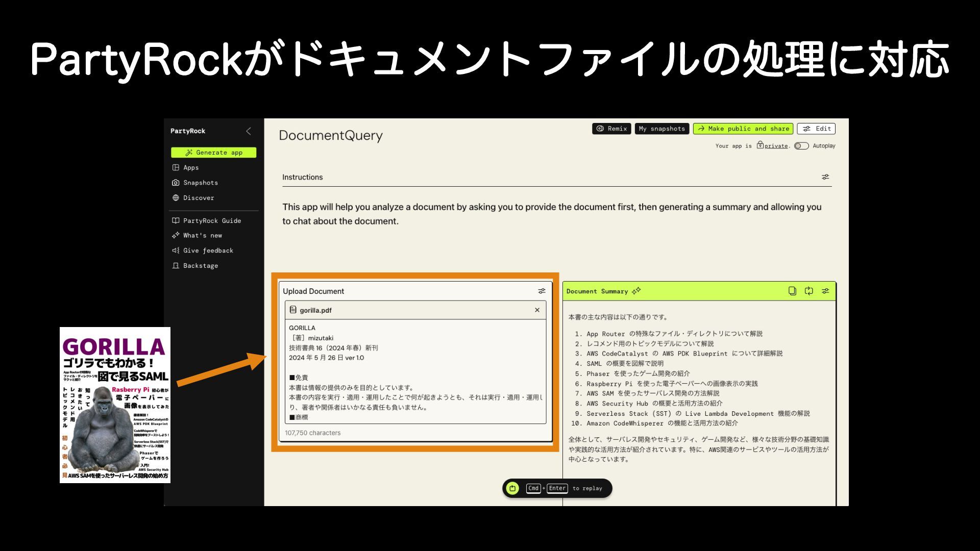Open Document Summary settings icon
The width and height of the screenshot is (980, 551).
pyautogui.click(x=825, y=291)
